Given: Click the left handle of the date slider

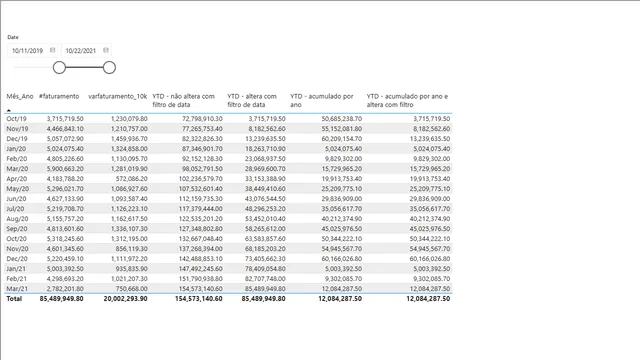Looking at the screenshot, I should click(x=60, y=68).
